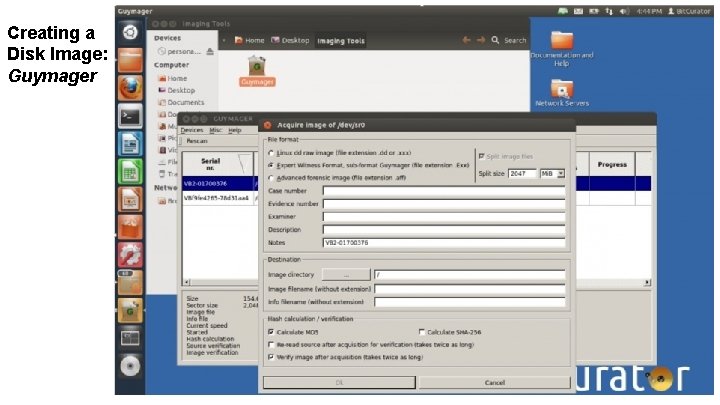The height and width of the screenshot is (405, 720).
Task: Open the battery indicator in top panel
Action: 594,11
